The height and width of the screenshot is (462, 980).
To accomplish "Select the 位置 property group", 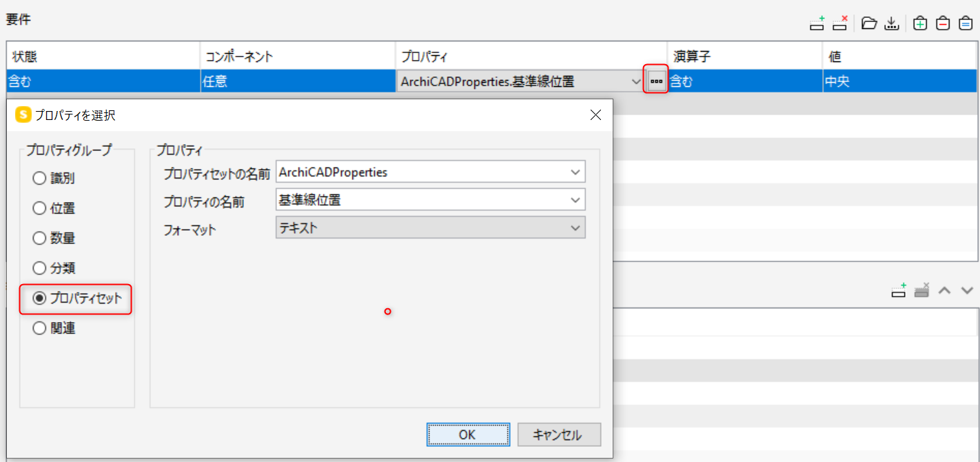I will tap(54, 208).
